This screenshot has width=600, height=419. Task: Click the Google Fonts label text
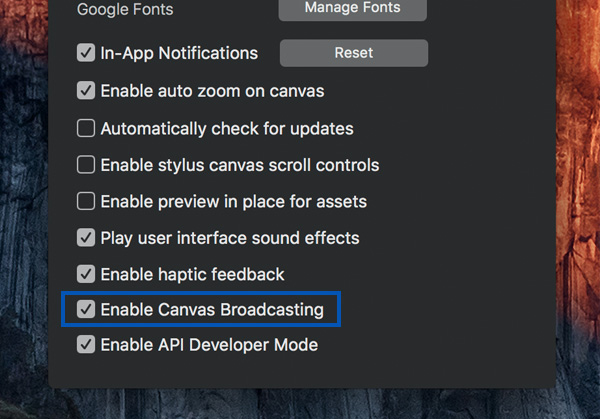point(125,9)
